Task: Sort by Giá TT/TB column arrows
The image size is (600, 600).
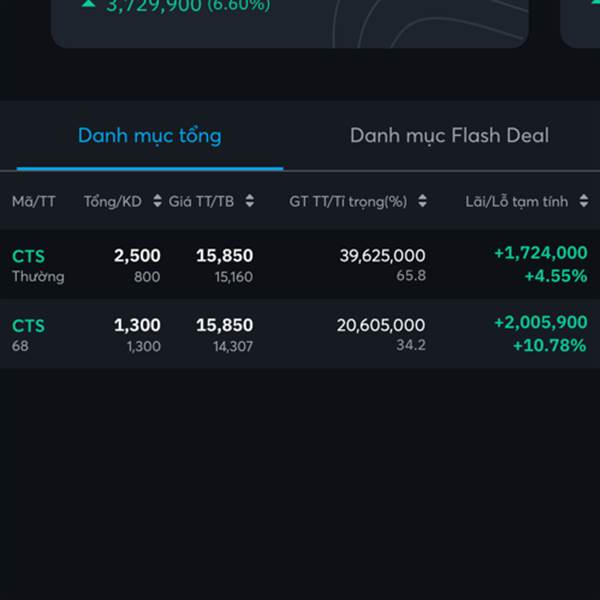Action: [x=249, y=201]
